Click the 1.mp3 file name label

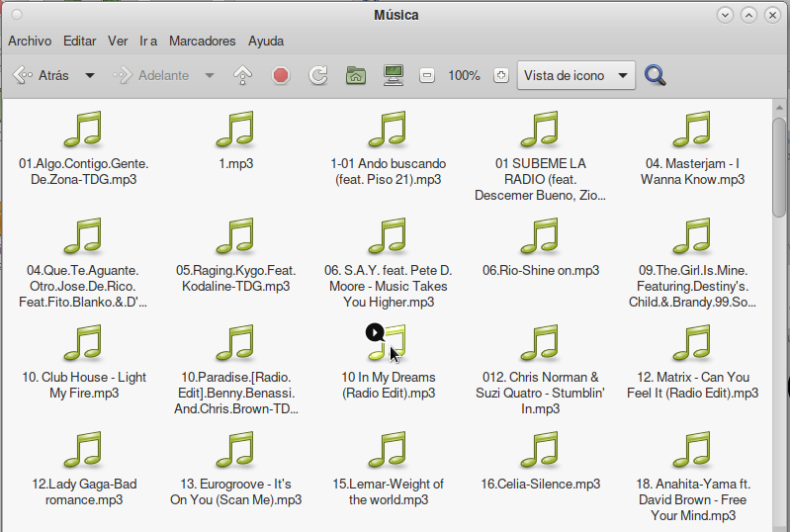[x=235, y=164]
